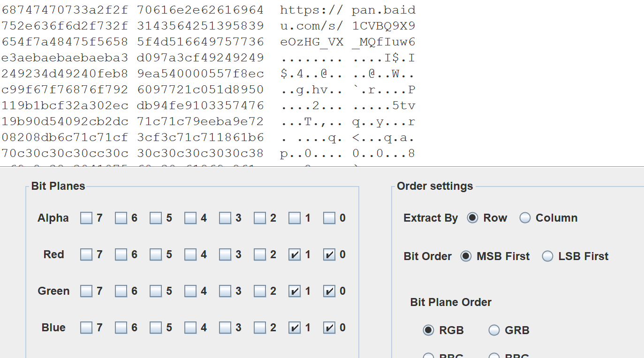Enable Blue bit plane 2 checkbox

260,328
